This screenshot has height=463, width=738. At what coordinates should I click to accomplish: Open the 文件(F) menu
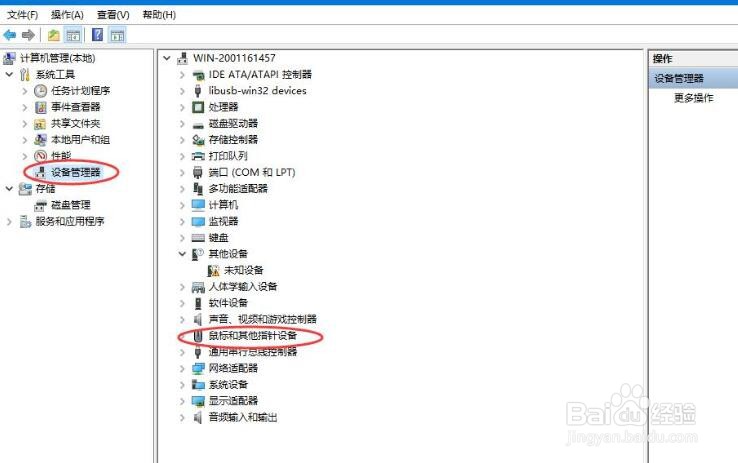(23, 15)
